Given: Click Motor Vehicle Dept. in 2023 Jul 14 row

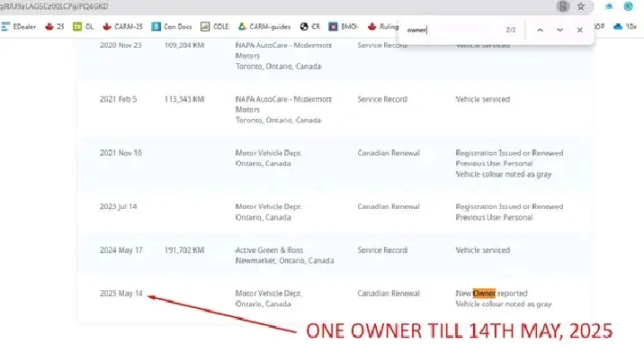Looking at the screenshot, I should coord(268,206).
